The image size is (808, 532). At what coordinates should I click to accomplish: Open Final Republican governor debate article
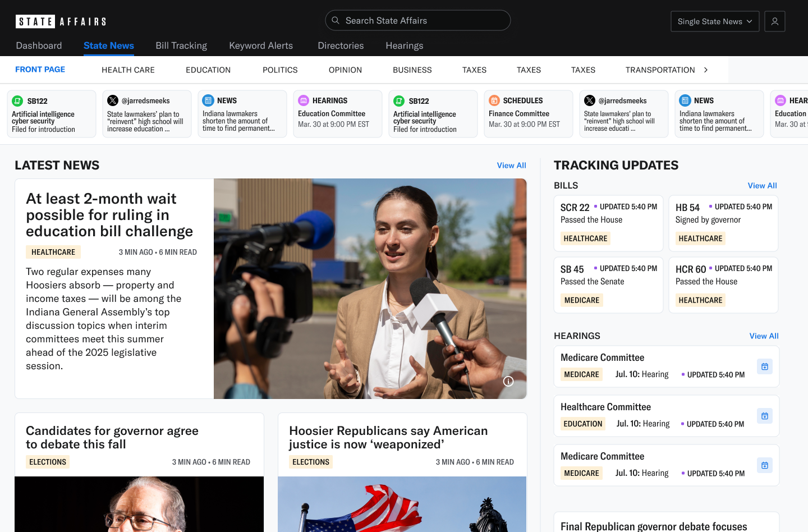pyautogui.click(x=654, y=526)
